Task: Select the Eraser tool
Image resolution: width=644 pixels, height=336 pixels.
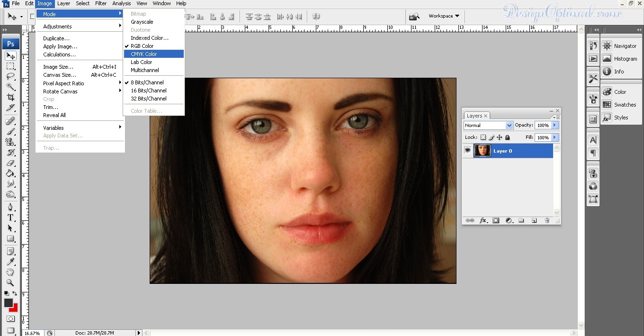Action: click(11, 163)
